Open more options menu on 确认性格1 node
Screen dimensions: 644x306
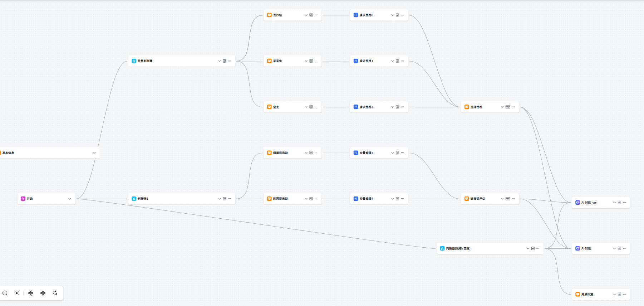click(x=402, y=61)
